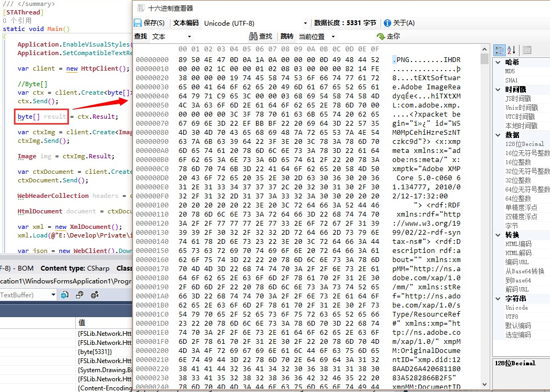Image resolution: width=550 pixels, height=392 pixels.
Task: Click the blue info icon beside 关于(A)
Action: click(387, 23)
